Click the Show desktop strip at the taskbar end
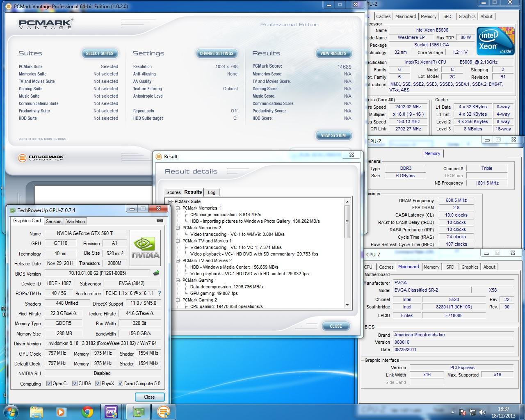Viewport: 525px width, 420px height. tap(522, 412)
